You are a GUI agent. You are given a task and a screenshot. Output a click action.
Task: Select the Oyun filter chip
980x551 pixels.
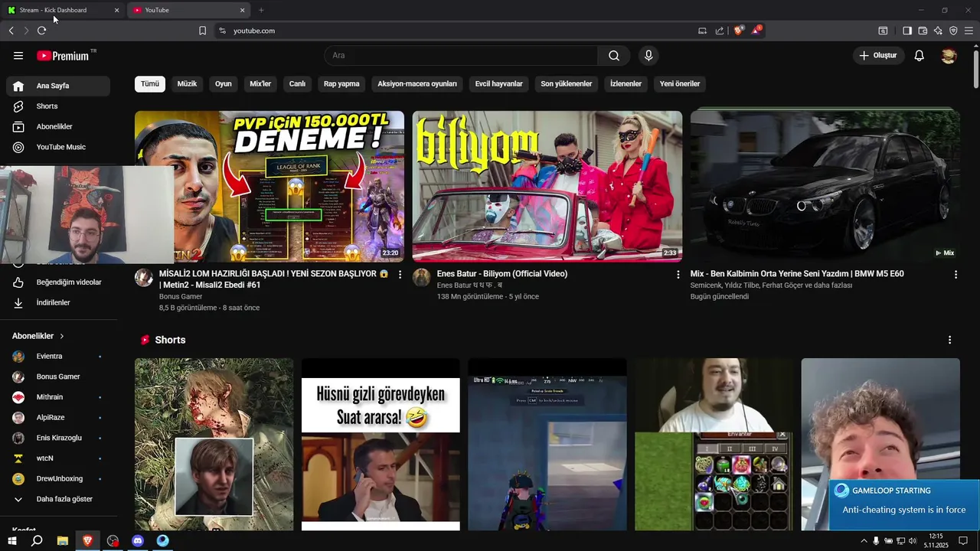(x=224, y=84)
